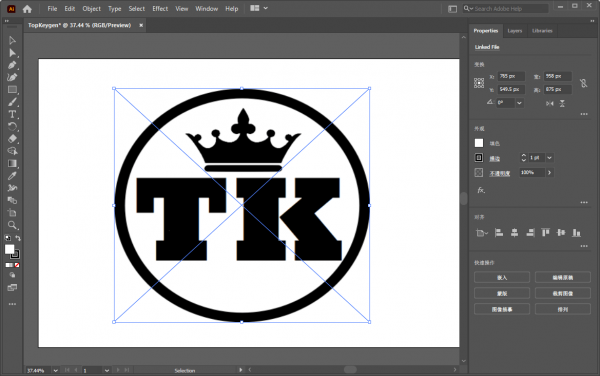
Task: Open the File menu
Action: 52,8
